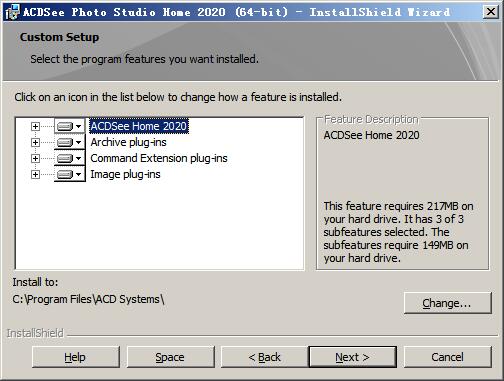Select the Image plug-ins feature label
Screen dimensions: 504x381
(125, 174)
